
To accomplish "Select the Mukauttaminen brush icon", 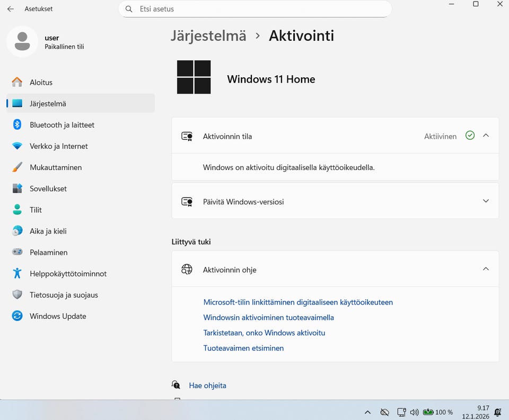I will click(17, 167).
